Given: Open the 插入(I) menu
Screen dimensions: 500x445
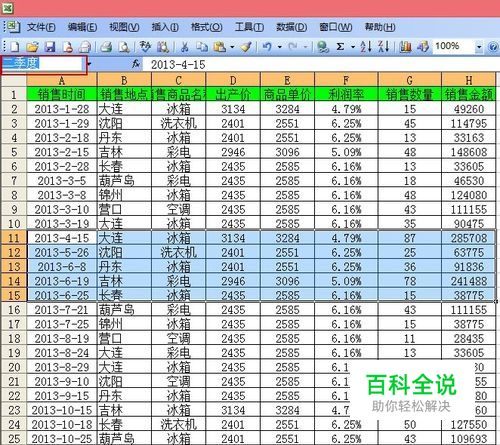Looking at the screenshot, I should (165, 27).
